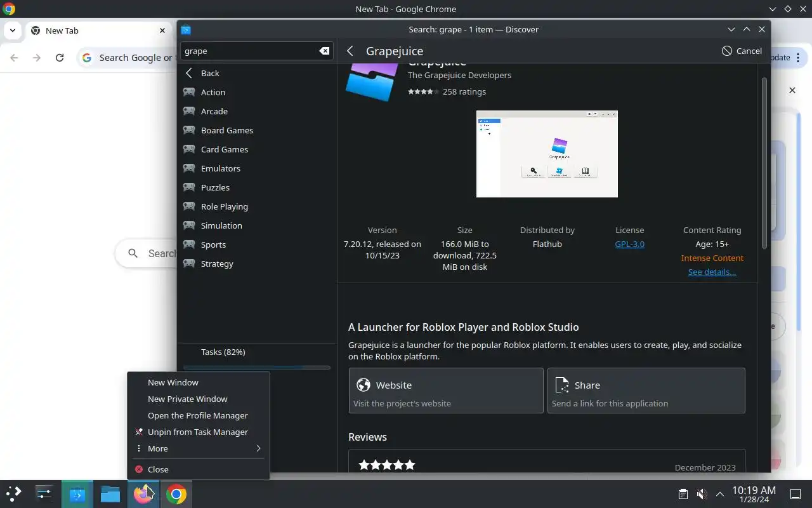Image resolution: width=812 pixels, height=508 pixels.
Task: Select Sports category
Action: tap(258, 244)
